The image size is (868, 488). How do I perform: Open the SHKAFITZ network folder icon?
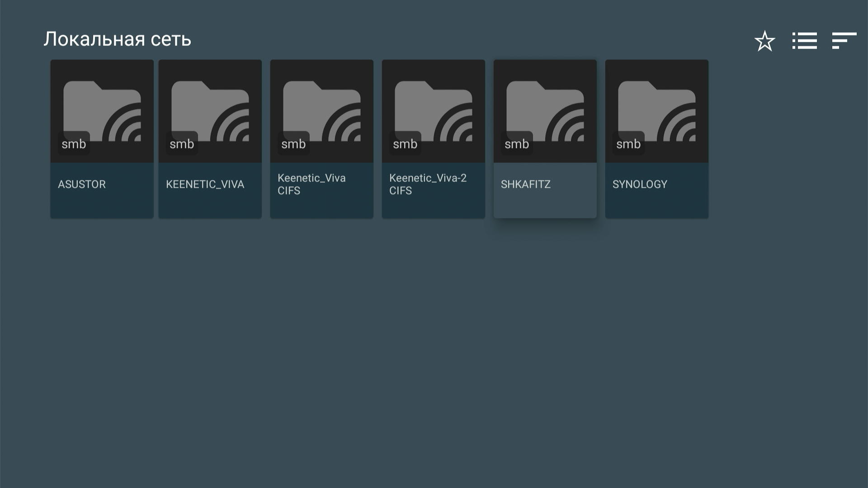(x=545, y=111)
